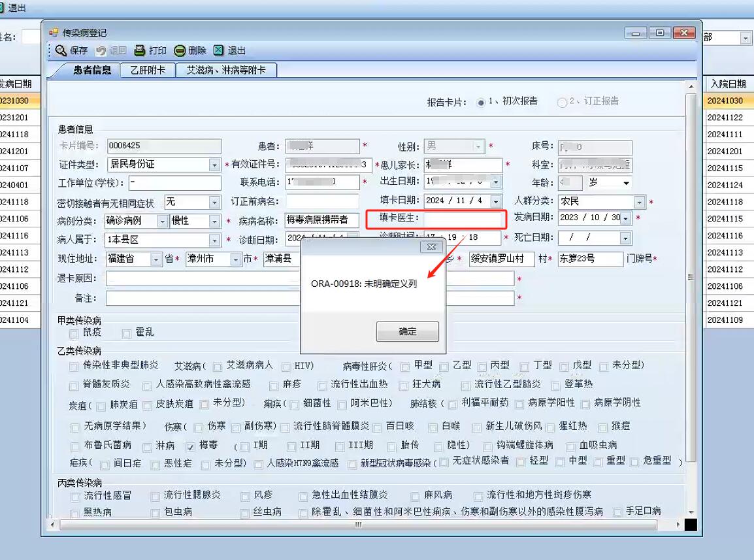The height and width of the screenshot is (560, 754).
Task: Open the age unit 岁 dropdown
Action: click(625, 183)
